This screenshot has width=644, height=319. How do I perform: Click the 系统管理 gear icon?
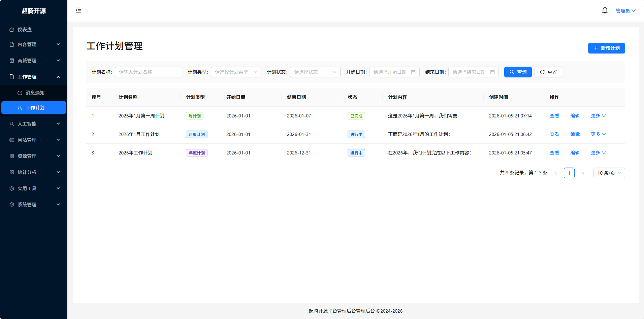11,204
